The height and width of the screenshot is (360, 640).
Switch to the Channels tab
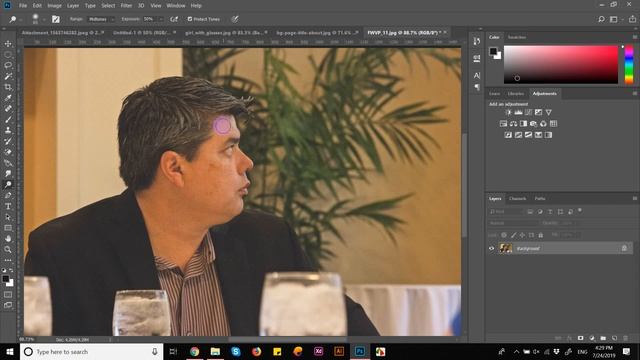pyautogui.click(x=518, y=198)
